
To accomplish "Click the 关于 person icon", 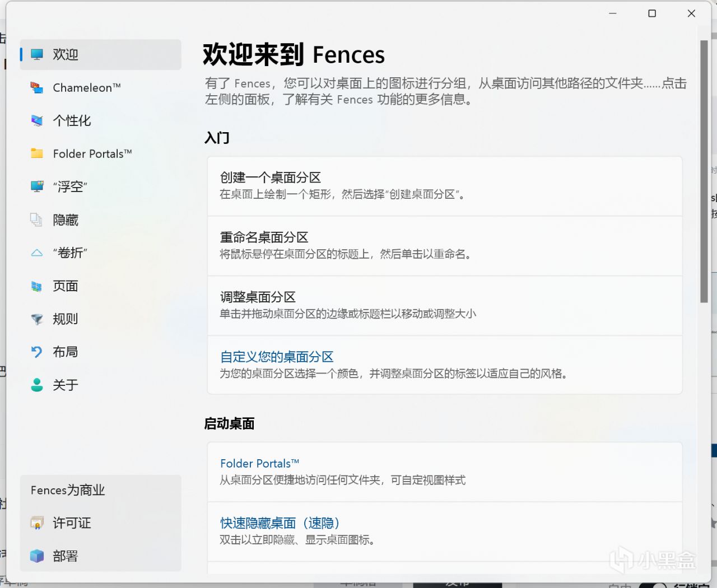I will tap(37, 385).
